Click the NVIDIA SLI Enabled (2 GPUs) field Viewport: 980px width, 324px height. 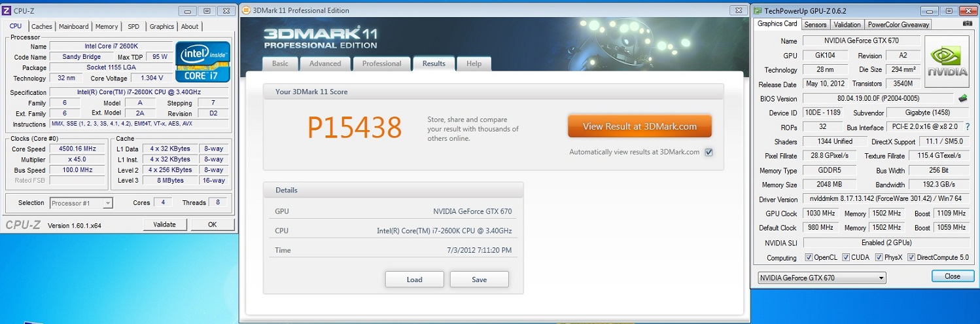click(886, 242)
